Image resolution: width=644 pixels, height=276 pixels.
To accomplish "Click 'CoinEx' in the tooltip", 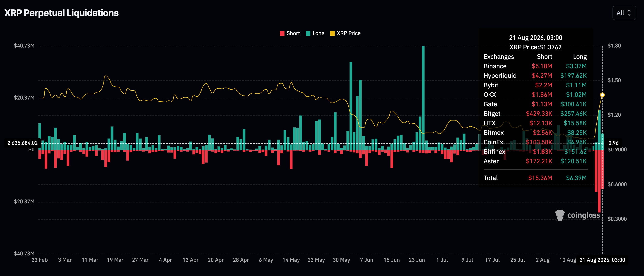I will click(493, 142).
